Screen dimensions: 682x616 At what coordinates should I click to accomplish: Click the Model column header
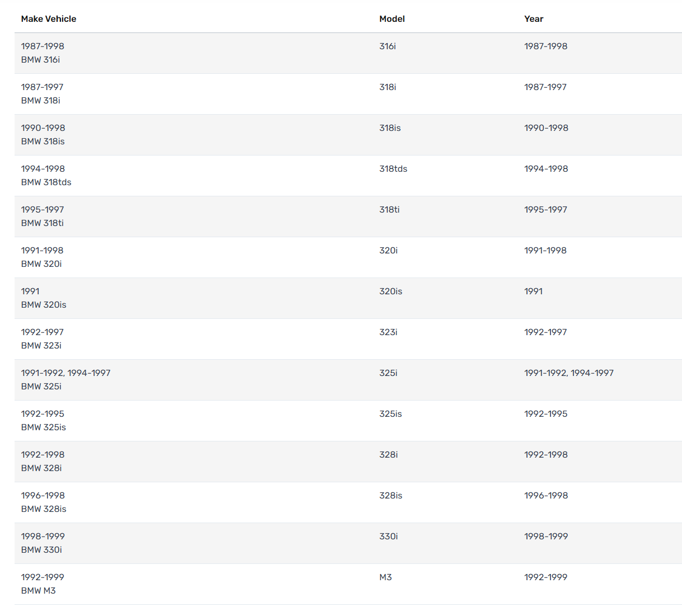(x=392, y=19)
